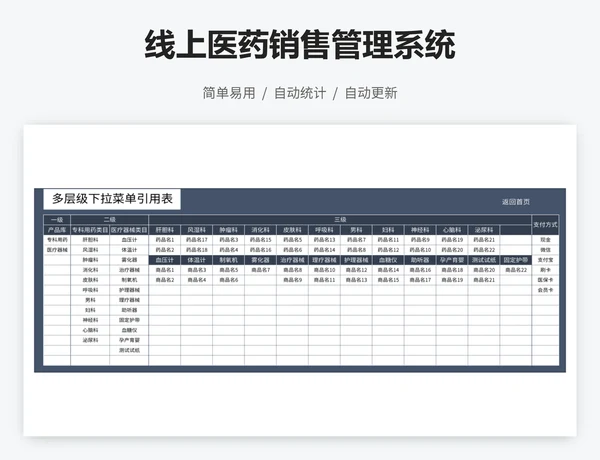Screen dimensions: 600x460
Task: Click the dark 固定护带 header in 三级 area
Action: click(515, 260)
